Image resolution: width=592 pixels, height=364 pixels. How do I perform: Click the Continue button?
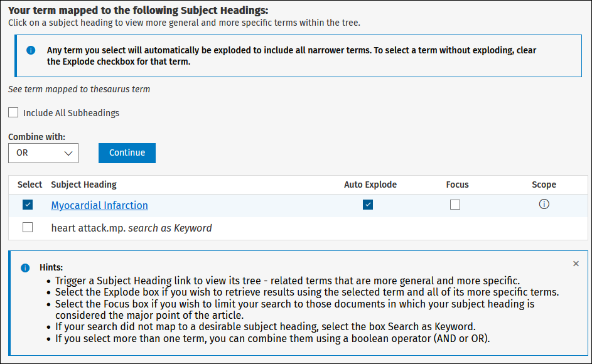point(127,153)
